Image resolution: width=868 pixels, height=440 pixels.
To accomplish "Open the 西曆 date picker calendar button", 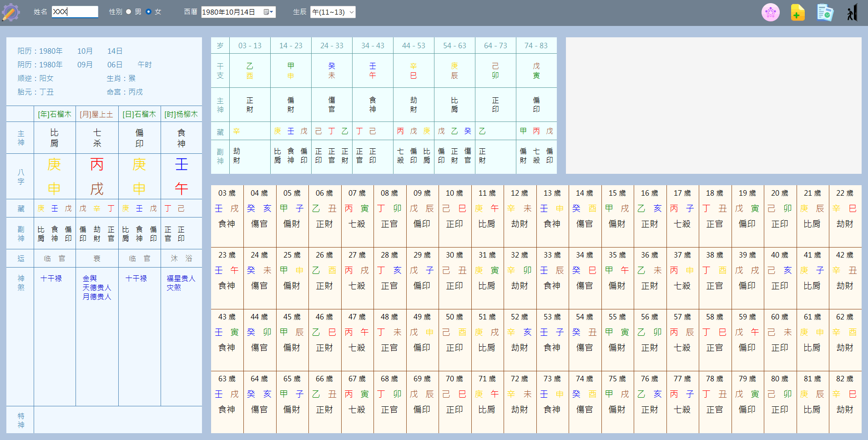I will coord(268,12).
